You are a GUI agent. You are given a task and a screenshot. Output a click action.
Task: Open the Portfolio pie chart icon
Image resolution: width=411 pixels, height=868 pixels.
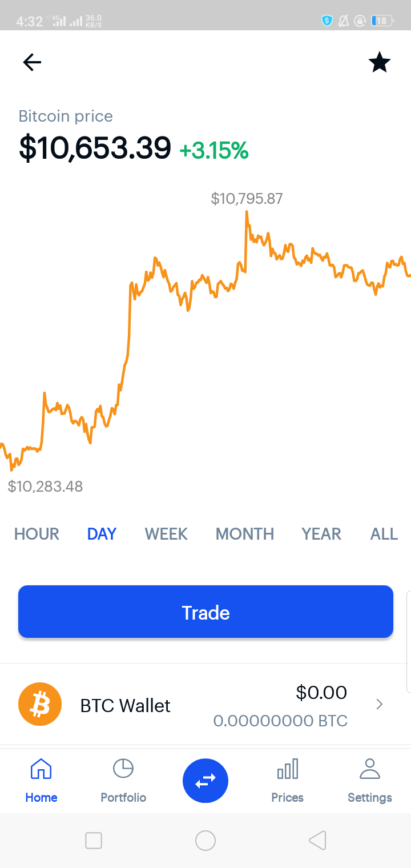click(123, 769)
